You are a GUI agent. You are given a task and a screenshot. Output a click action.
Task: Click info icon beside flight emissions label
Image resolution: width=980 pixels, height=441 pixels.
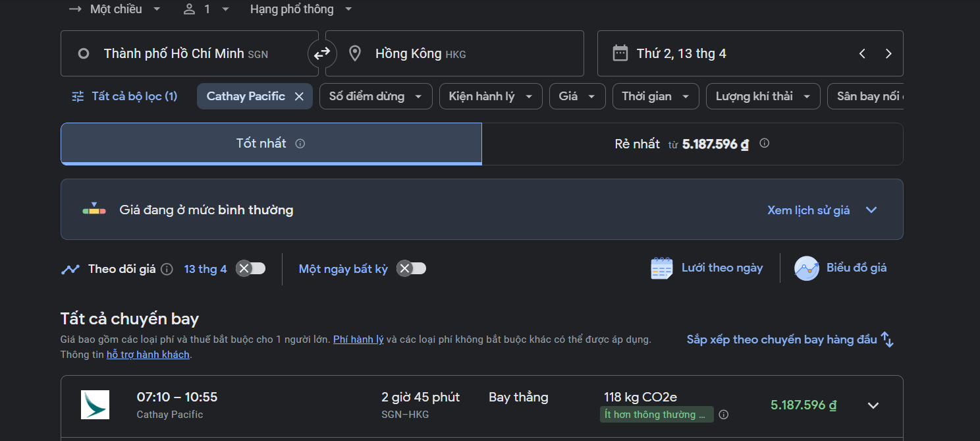point(723,415)
